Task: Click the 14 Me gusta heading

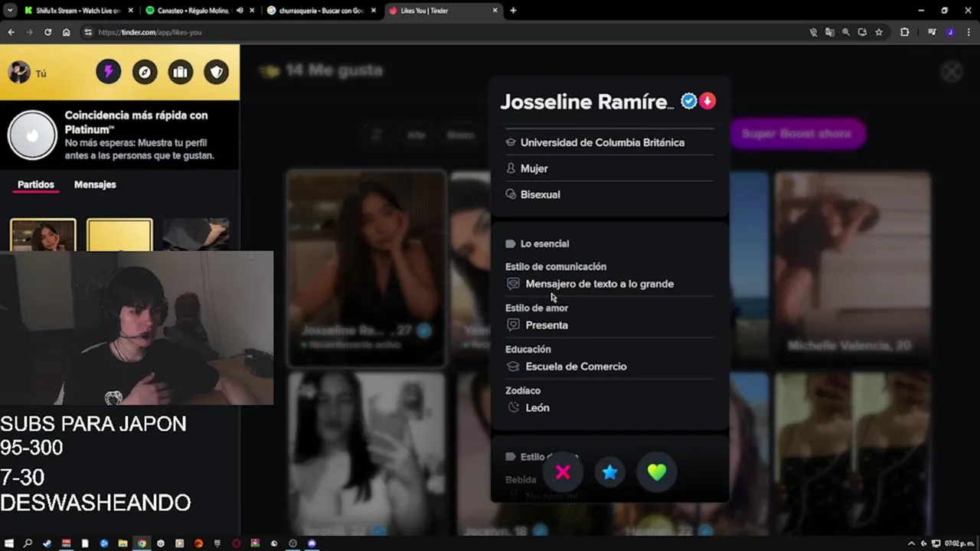Action: coord(333,70)
